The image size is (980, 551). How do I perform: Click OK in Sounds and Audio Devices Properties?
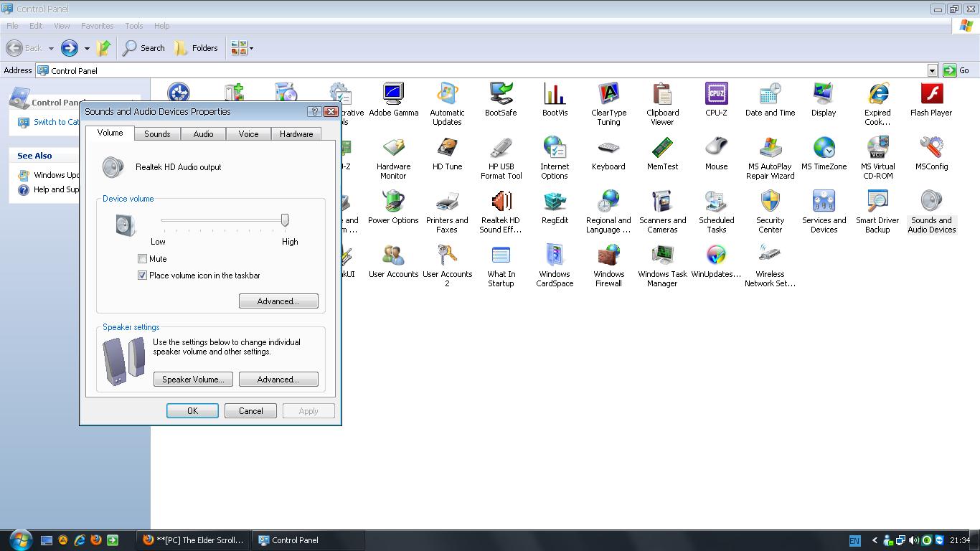tap(192, 411)
